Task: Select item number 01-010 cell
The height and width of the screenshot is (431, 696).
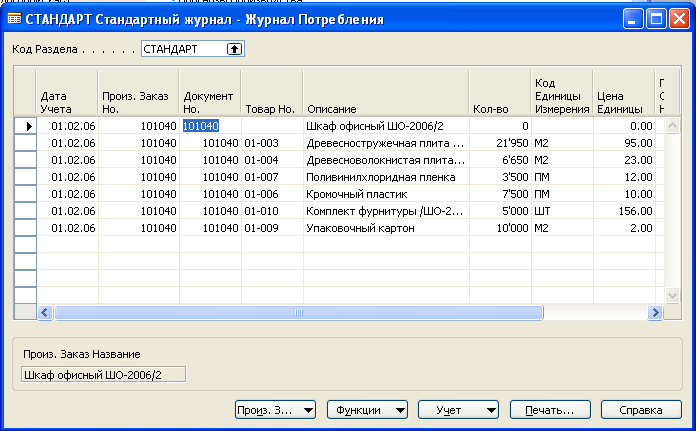Action: click(273, 211)
